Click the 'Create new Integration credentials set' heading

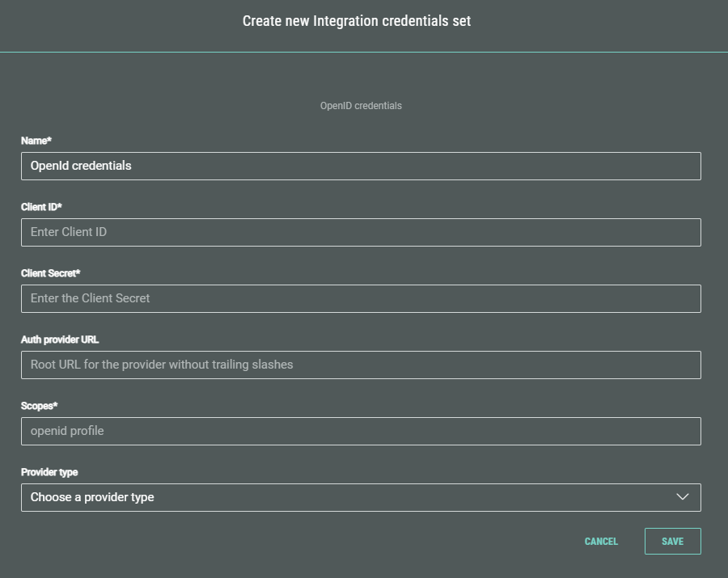point(357,21)
